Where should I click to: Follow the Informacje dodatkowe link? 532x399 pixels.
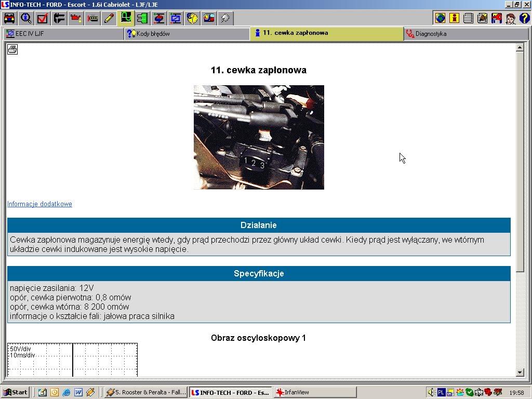click(x=39, y=204)
